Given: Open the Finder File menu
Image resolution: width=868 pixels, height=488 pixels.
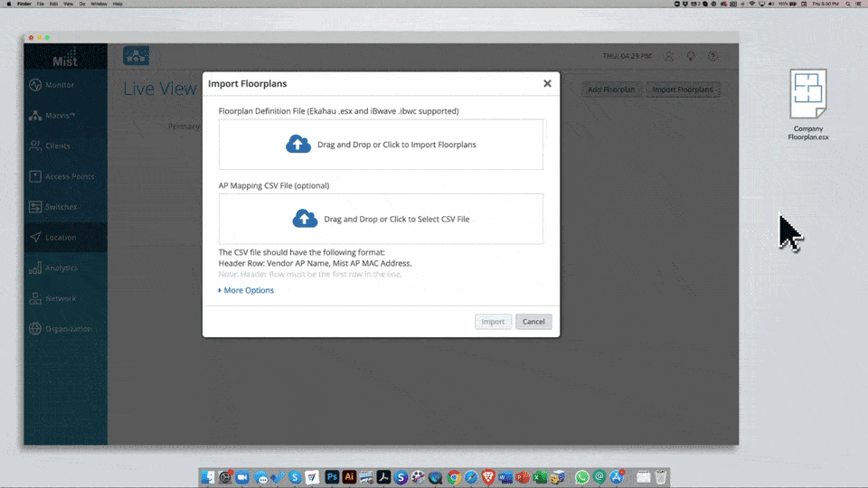Looking at the screenshot, I should (x=40, y=4).
